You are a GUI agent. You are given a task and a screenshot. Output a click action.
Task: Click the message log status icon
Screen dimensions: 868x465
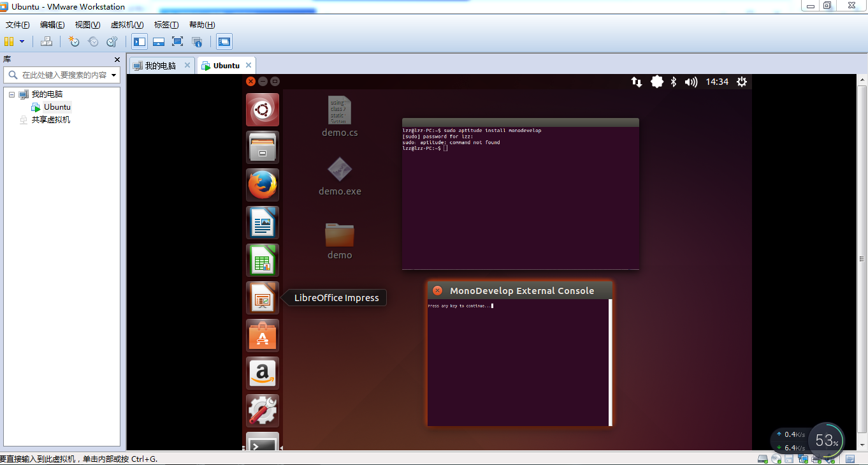[850, 459]
